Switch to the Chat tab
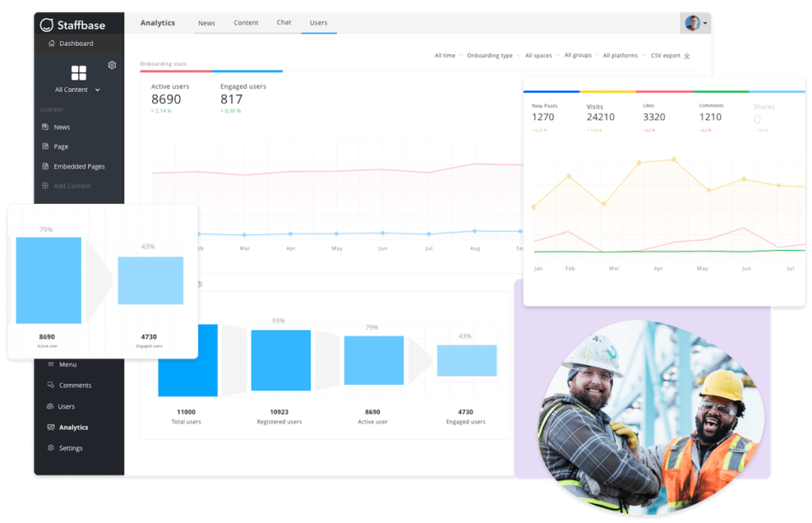Screen dimensions: 812x523 [x=283, y=22]
